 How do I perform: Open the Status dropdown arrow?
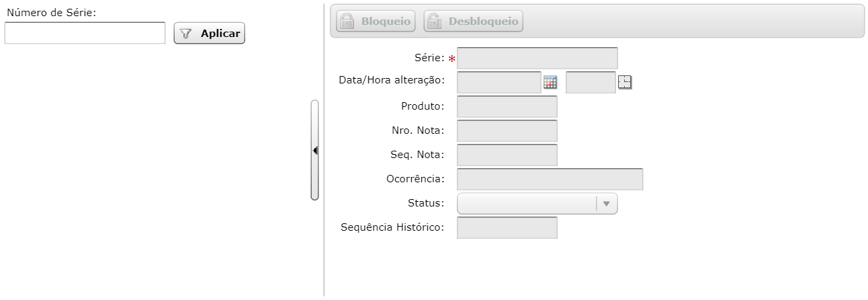coord(607,204)
